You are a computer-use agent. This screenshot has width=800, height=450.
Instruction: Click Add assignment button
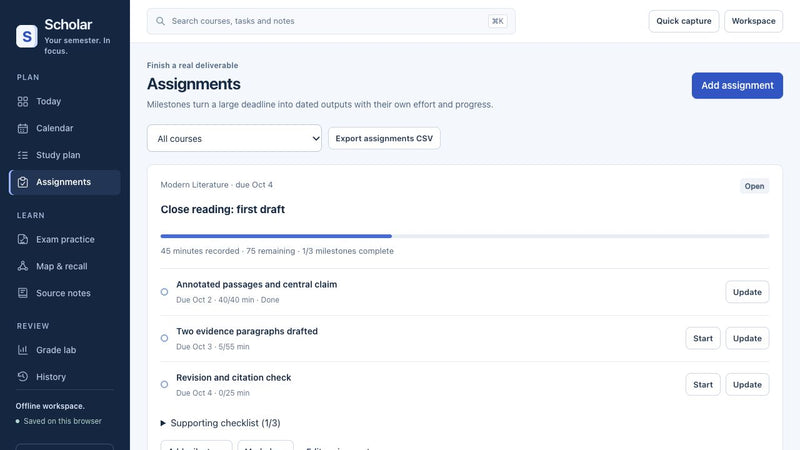click(x=737, y=86)
